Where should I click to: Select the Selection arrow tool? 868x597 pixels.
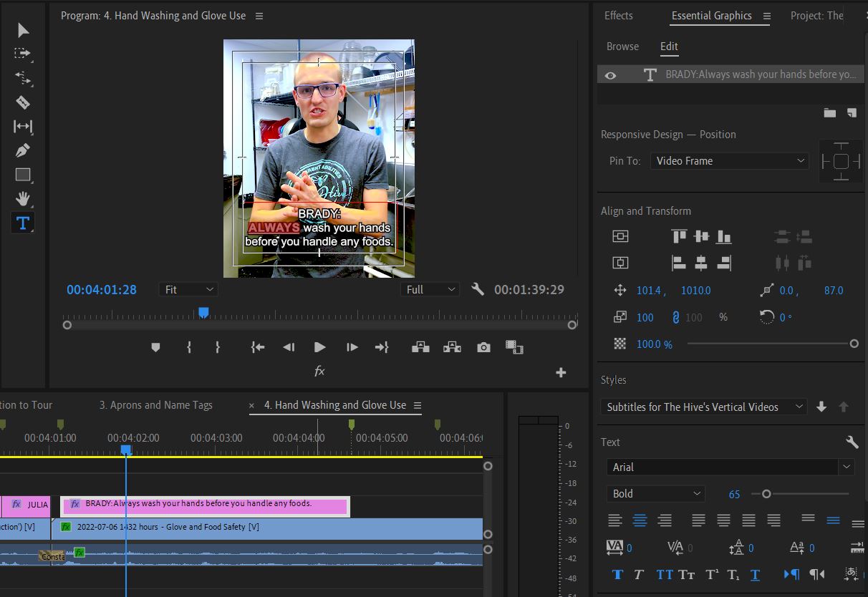click(23, 30)
